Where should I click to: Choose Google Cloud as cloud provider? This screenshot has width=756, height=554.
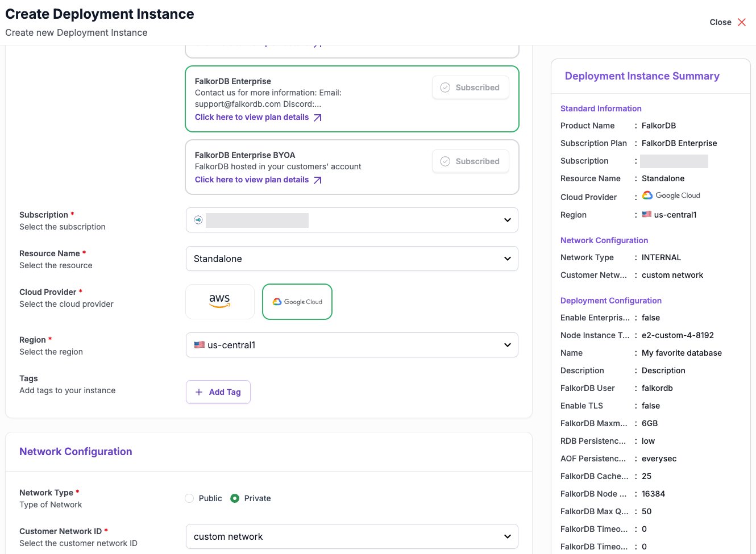click(297, 302)
